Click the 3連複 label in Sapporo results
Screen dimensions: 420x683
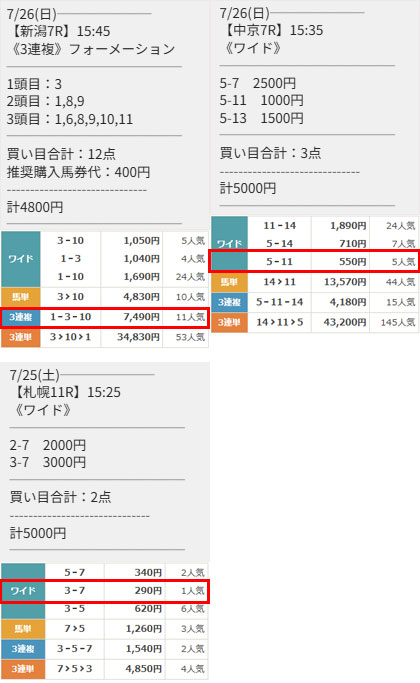point(23,649)
